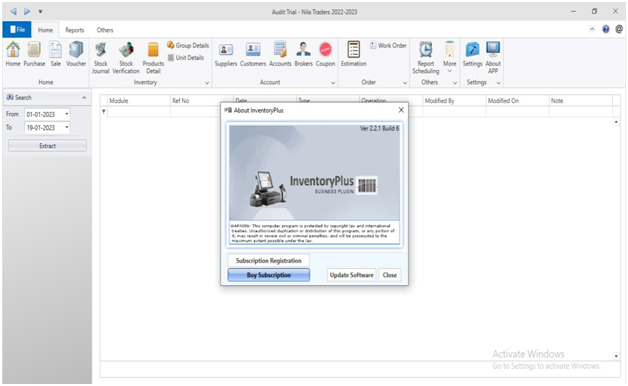Open Accounts
Image resolution: width=628 pixels, height=386 pixels.
[x=280, y=54]
